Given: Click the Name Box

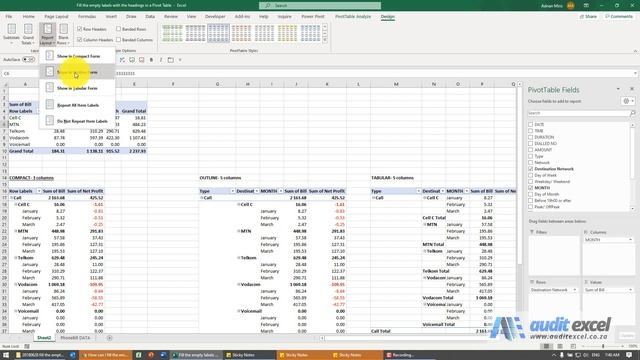Looking at the screenshot, I should 20,73.
